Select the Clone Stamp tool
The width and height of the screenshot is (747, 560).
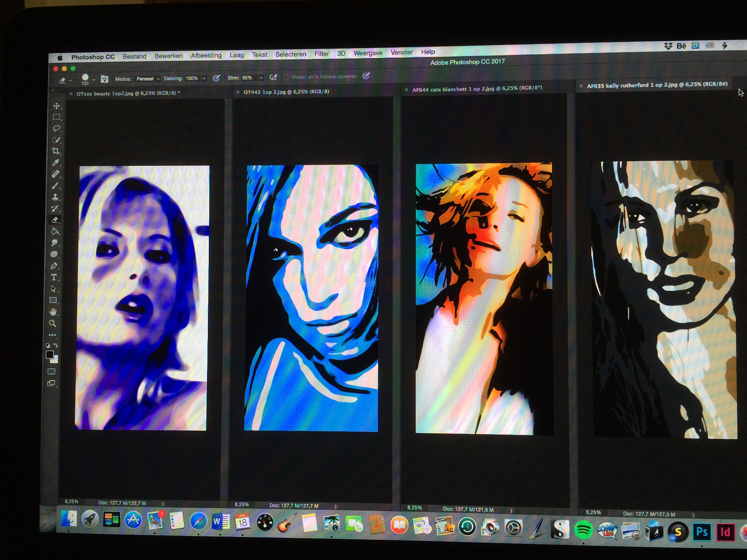tap(55, 197)
